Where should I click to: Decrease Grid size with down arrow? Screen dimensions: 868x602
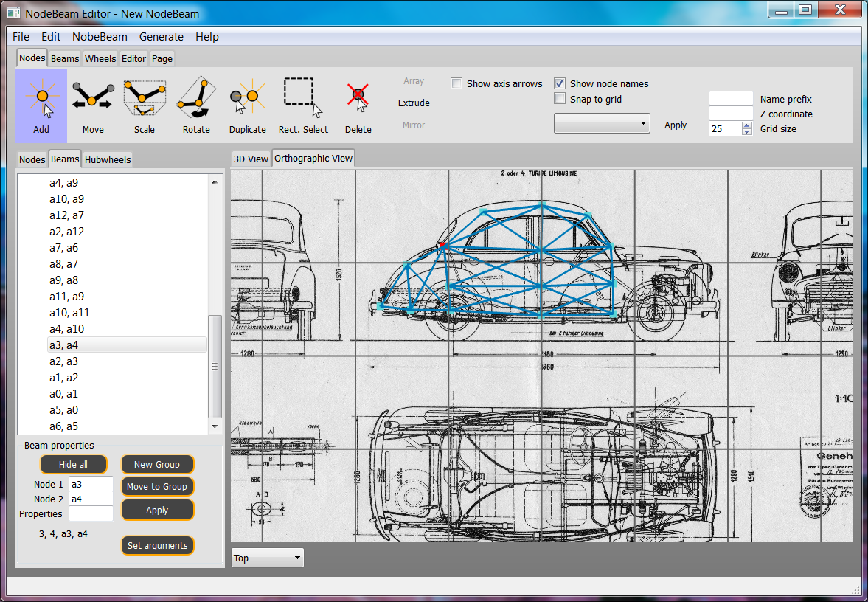click(747, 132)
